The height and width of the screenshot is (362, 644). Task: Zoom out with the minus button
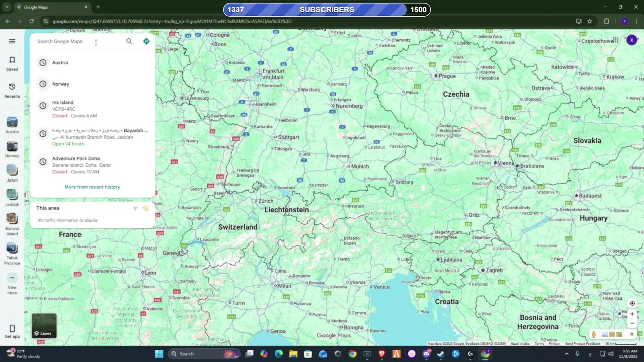(x=632, y=323)
